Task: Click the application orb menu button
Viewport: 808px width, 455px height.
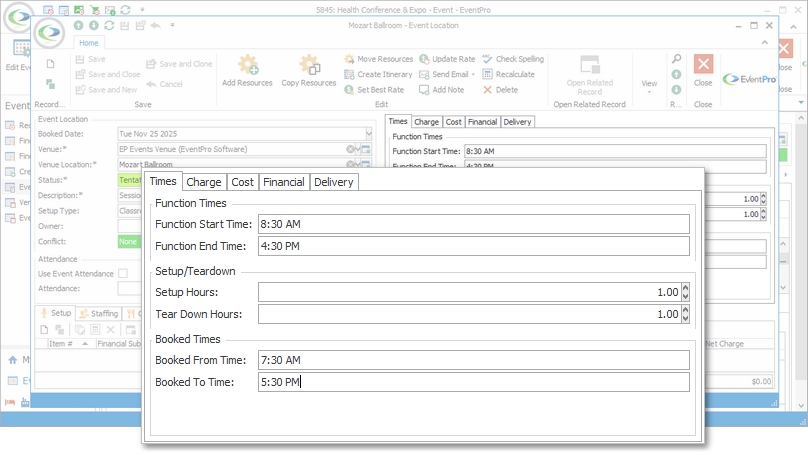Action: pyautogui.click(x=49, y=33)
